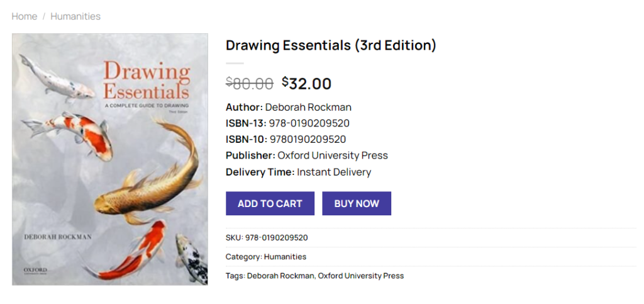Open the Humanities breadcrumb link
This screenshot has height=304, width=644.
click(x=75, y=16)
